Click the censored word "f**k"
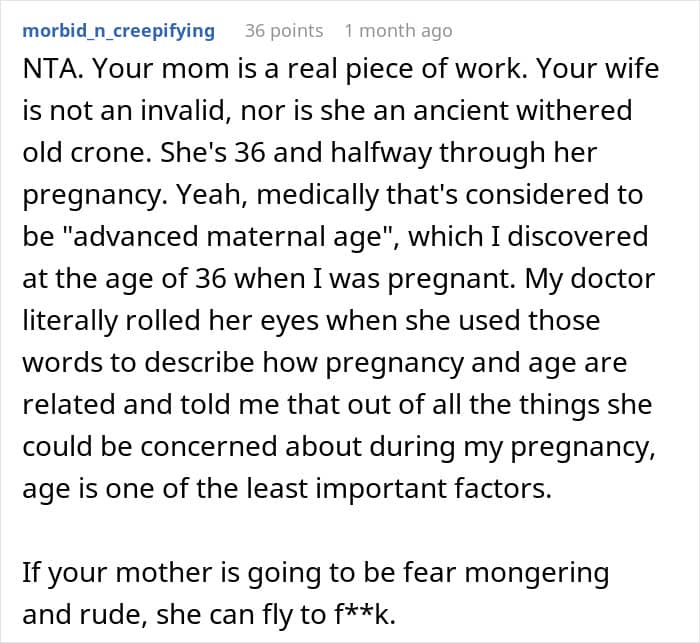Image resolution: width=700 pixels, height=643 pixels. [x=365, y=614]
